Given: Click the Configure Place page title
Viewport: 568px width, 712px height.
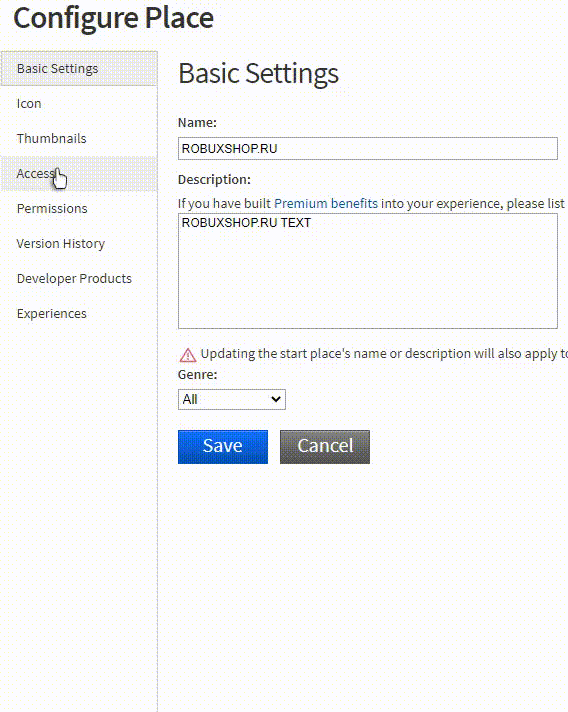Looking at the screenshot, I should (114, 18).
